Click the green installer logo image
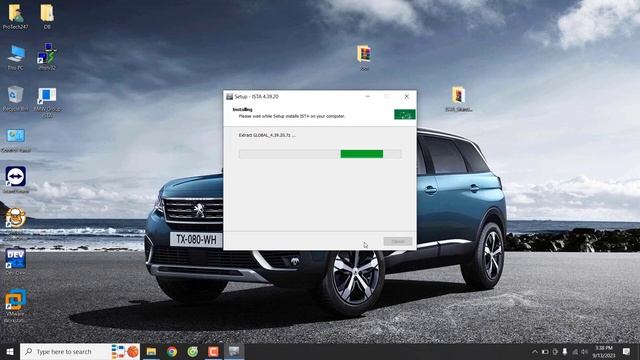640x360 pixels. (405, 115)
